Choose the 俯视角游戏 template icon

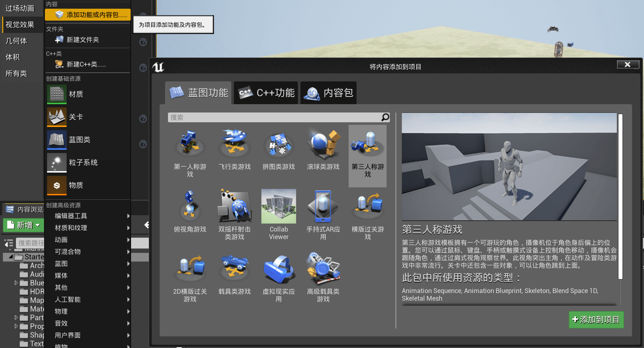[x=190, y=206]
